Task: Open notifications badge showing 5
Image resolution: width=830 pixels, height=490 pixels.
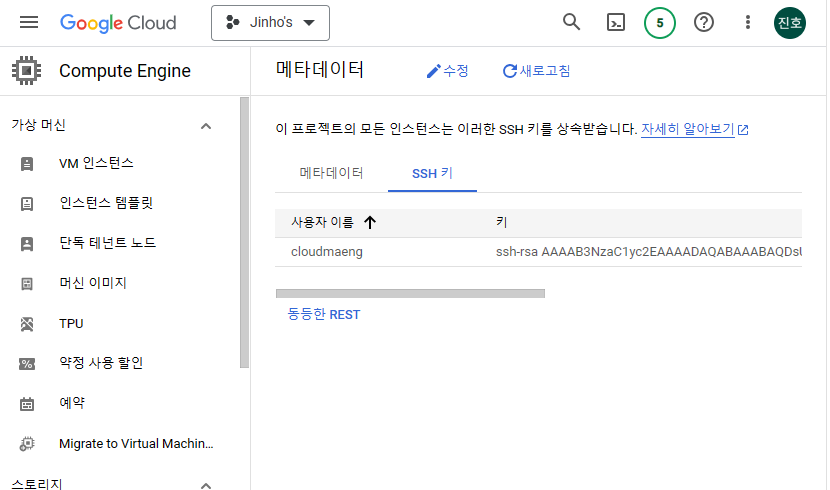Action: (660, 23)
